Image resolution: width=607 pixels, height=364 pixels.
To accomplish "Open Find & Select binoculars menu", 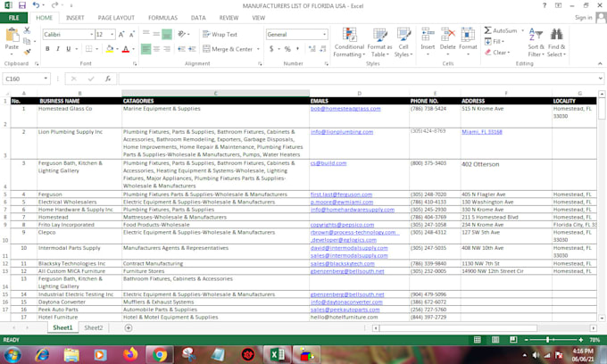I will (x=557, y=43).
